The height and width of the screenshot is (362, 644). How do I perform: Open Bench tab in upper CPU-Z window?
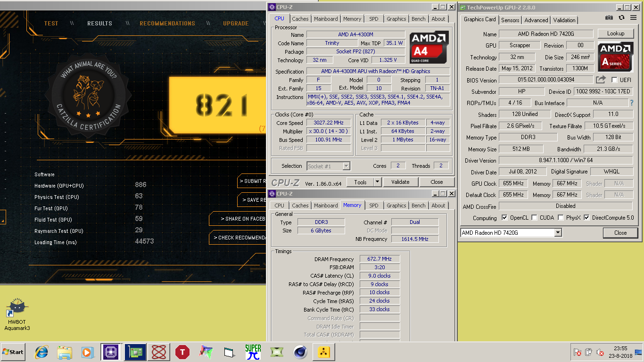419,19
